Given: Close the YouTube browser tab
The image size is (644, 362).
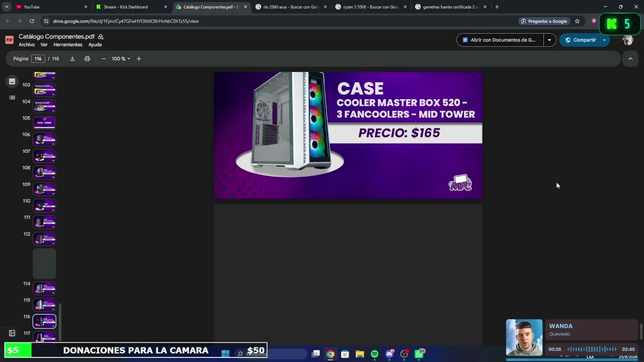Looking at the screenshot, I should 86,7.
